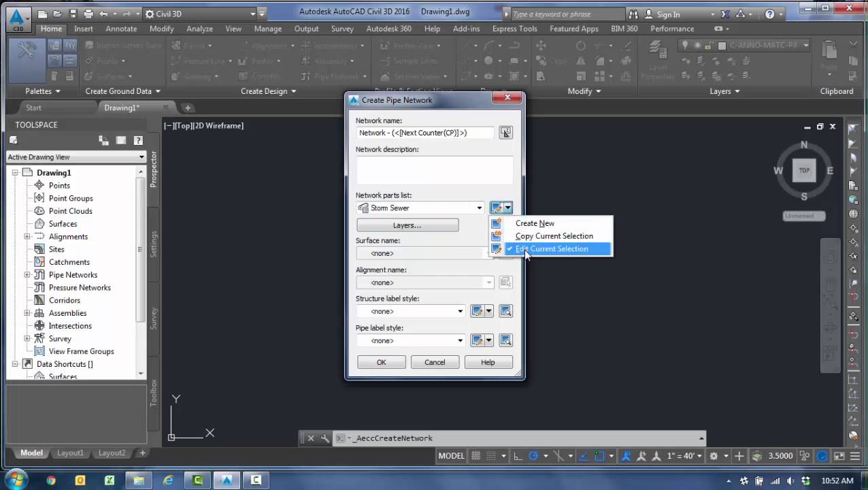The image size is (868, 490).
Task: Open the Active Drawing View dropdown
Action: [x=76, y=157]
